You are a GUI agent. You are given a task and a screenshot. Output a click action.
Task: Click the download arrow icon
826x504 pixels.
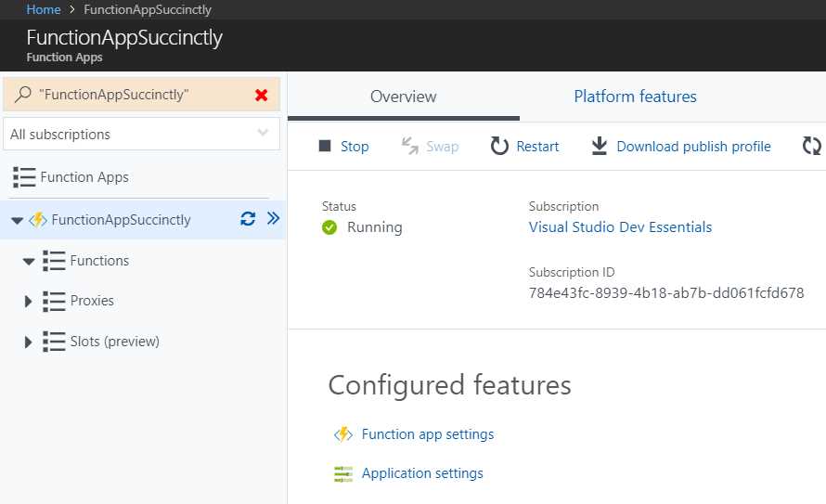point(599,146)
